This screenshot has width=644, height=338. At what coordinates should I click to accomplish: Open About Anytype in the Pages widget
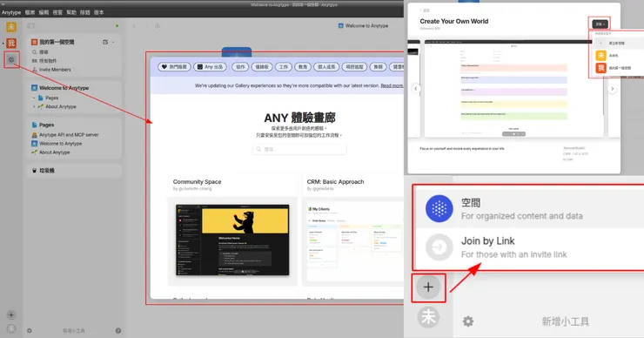pos(50,152)
